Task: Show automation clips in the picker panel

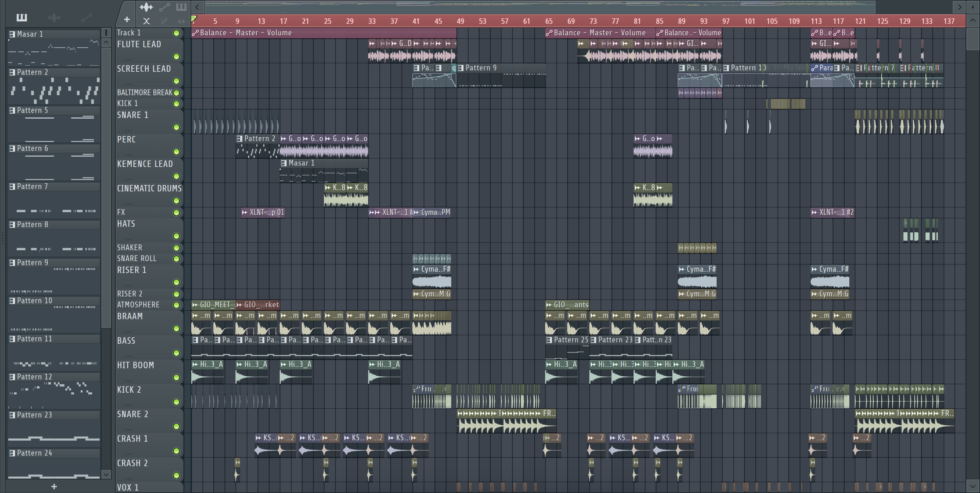Action: pyautogui.click(x=87, y=17)
